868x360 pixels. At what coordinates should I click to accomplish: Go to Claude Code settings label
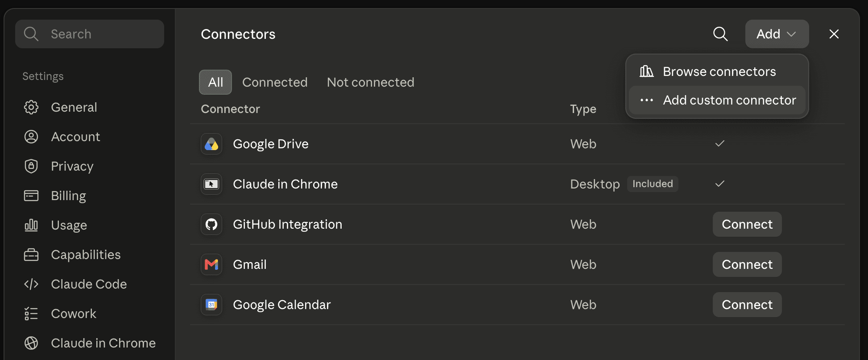89,284
